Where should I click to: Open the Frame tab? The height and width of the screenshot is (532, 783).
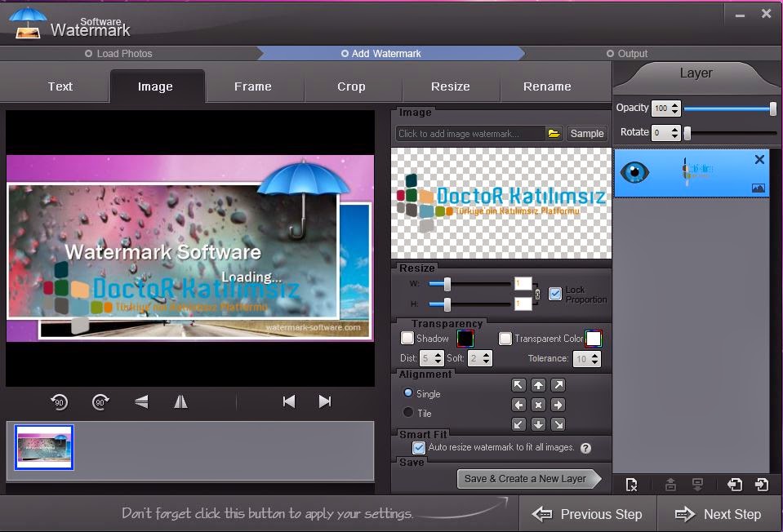click(x=253, y=86)
